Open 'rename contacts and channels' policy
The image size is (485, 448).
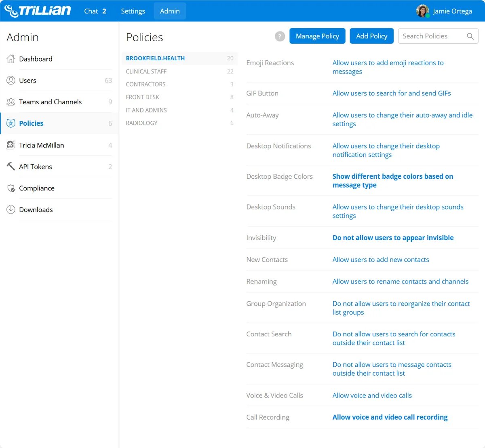[401, 281]
